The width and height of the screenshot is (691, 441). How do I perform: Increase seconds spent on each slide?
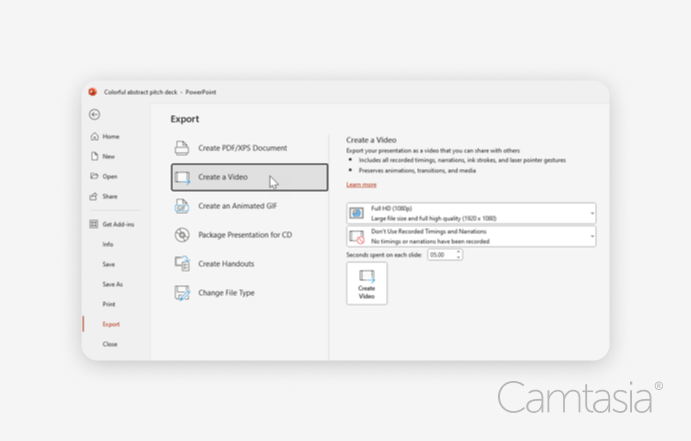tap(459, 252)
